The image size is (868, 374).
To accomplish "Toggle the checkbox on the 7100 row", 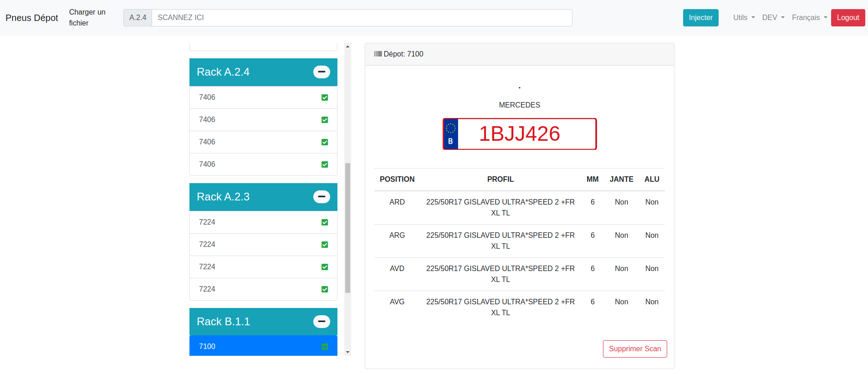I will click(x=325, y=347).
